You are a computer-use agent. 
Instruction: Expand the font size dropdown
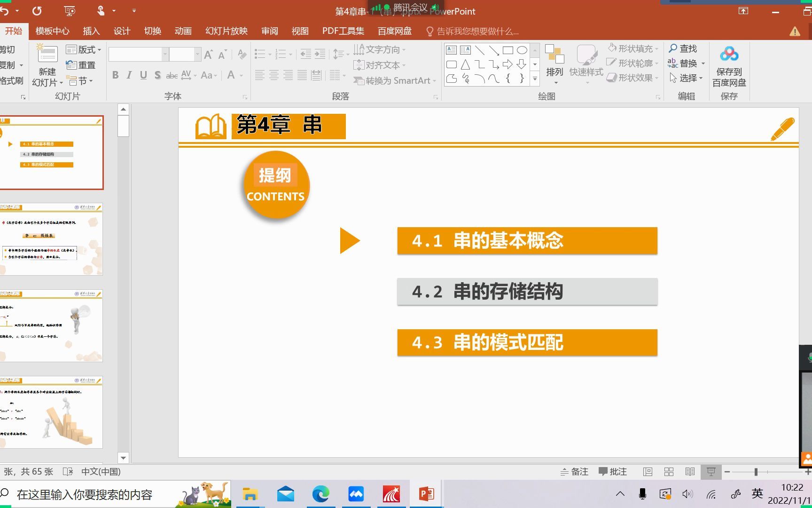click(197, 54)
